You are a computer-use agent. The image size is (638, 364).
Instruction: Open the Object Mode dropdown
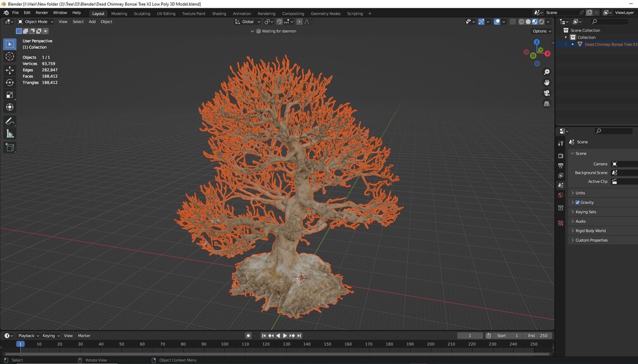click(x=36, y=22)
